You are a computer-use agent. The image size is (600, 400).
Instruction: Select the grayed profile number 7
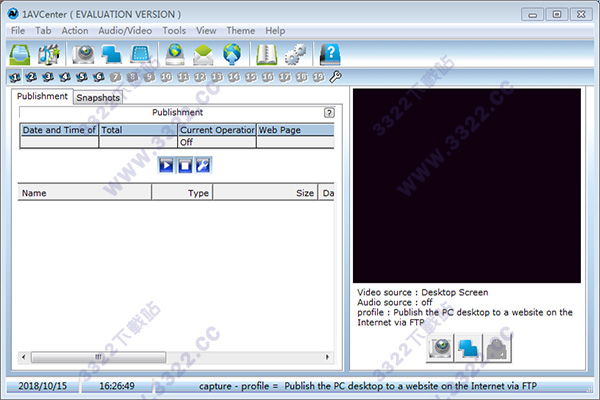(116, 77)
